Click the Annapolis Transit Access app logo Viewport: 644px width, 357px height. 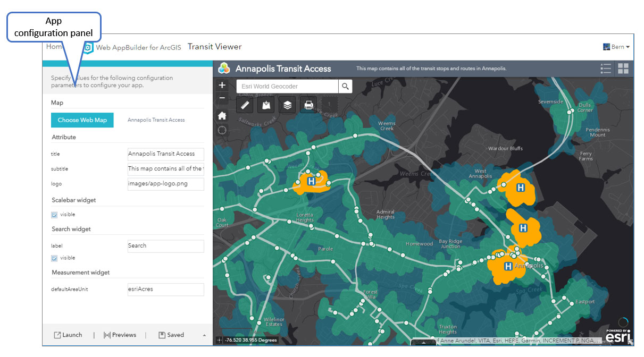[224, 68]
